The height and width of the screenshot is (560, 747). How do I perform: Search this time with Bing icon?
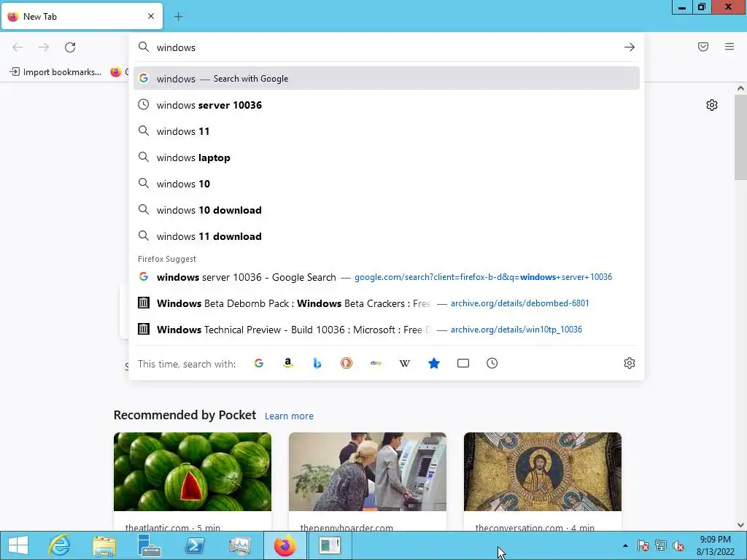pos(317,363)
